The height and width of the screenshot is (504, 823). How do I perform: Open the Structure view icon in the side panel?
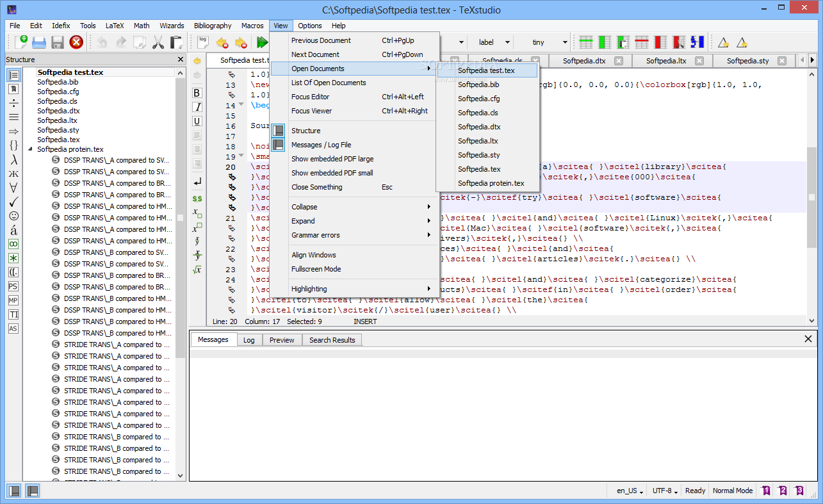(13, 75)
